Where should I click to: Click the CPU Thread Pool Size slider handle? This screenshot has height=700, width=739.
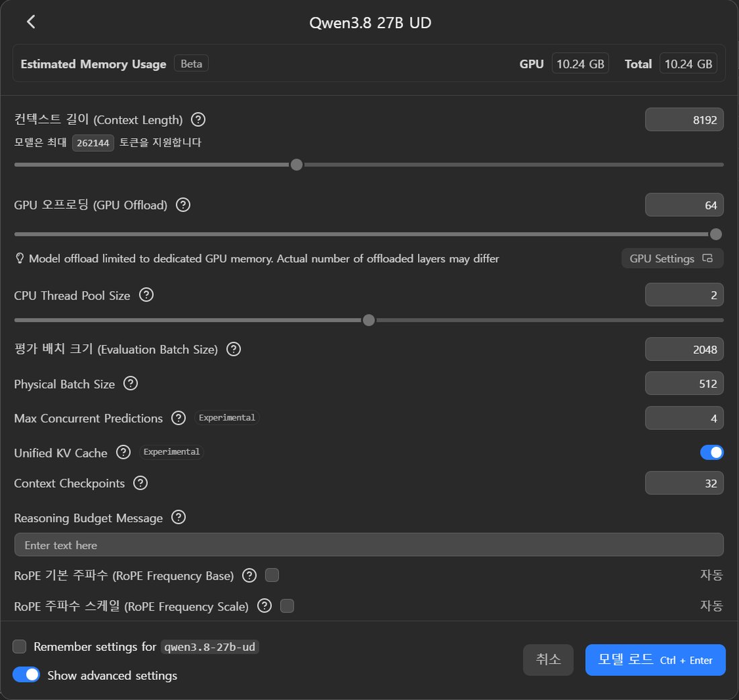(x=369, y=320)
